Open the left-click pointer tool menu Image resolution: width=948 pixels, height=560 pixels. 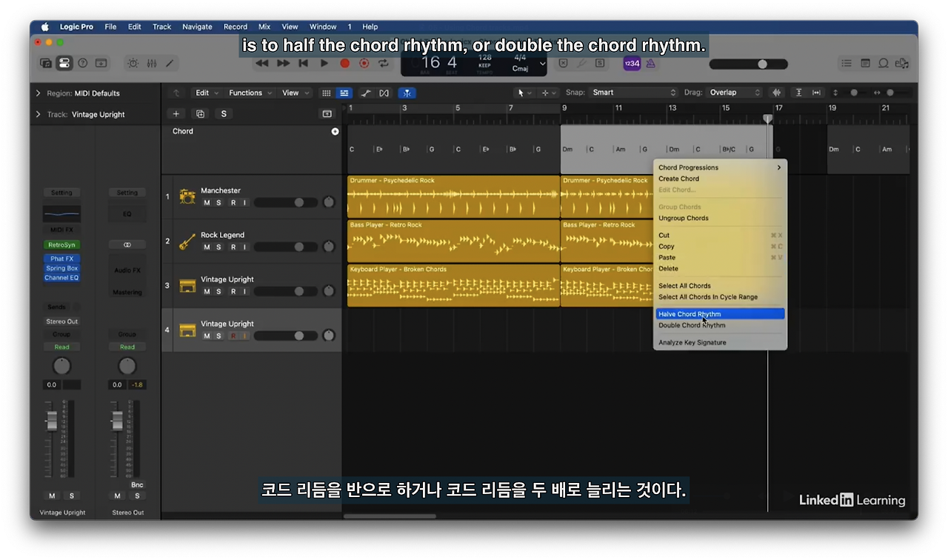pos(524,93)
